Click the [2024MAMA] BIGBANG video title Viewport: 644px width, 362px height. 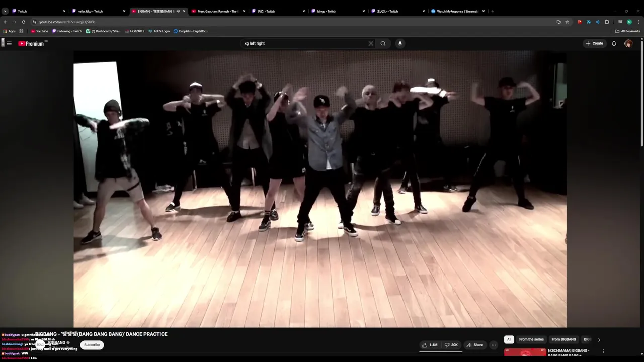click(x=569, y=352)
